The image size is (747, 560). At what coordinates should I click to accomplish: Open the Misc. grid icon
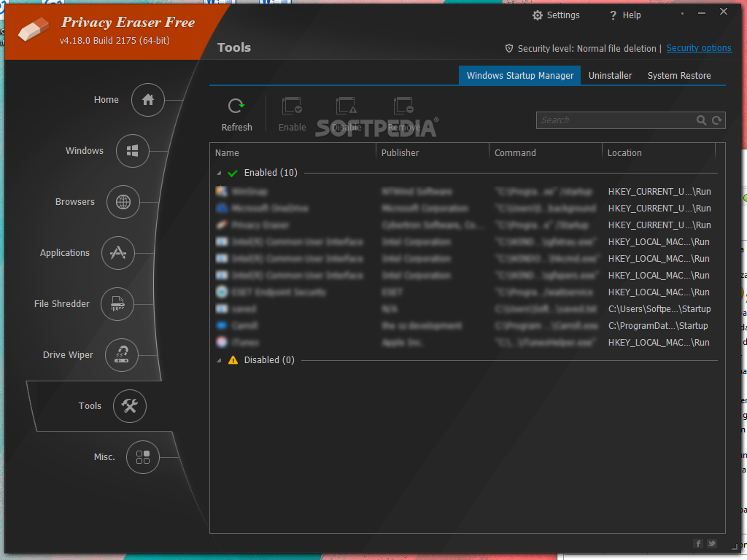(142, 457)
